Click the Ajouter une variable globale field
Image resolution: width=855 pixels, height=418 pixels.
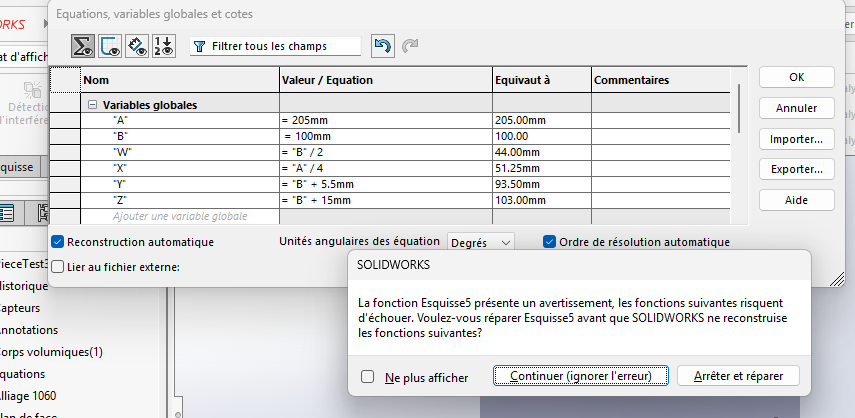180,216
